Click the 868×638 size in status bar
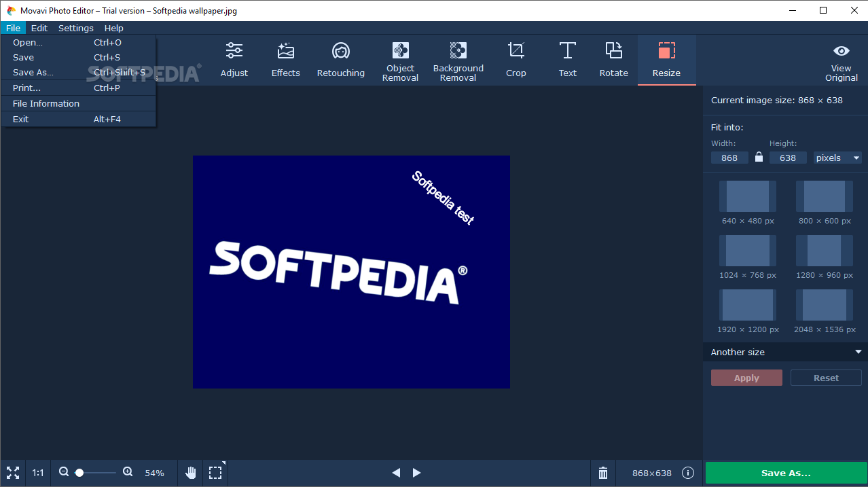868x487 pixels. click(x=652, y=473)
